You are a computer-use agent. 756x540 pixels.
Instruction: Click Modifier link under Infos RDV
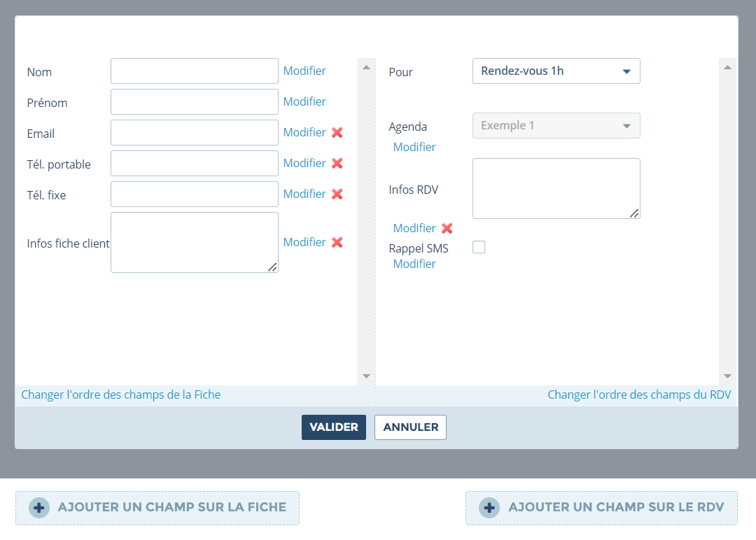click(x=414, y=228)
